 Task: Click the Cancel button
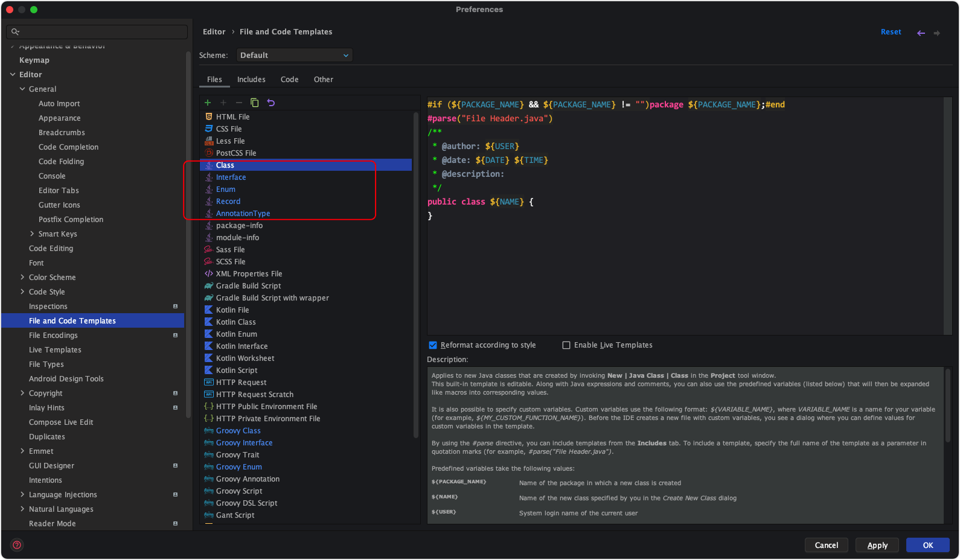click(826, 545)
